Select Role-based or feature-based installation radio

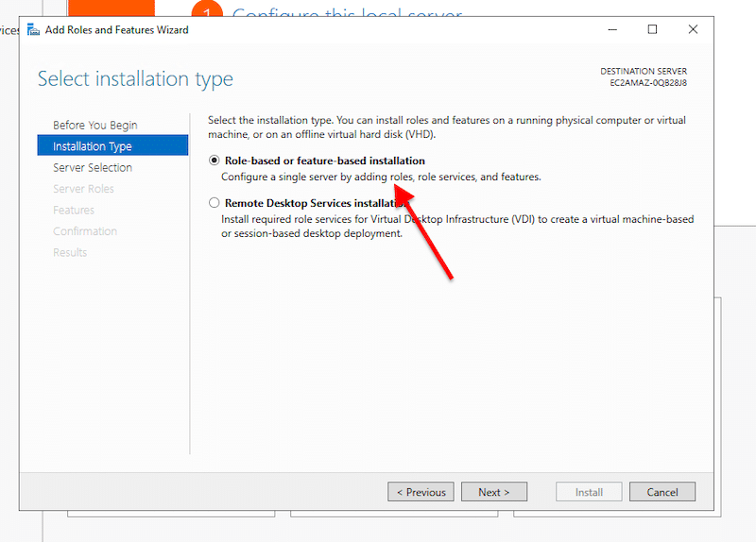[x=215, y=161]
